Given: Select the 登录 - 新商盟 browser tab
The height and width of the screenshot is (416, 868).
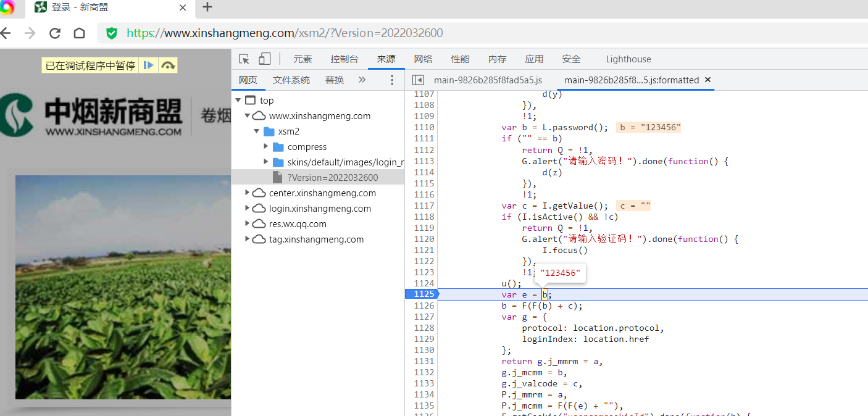Looking at the screenshot, I should (110, 8).
